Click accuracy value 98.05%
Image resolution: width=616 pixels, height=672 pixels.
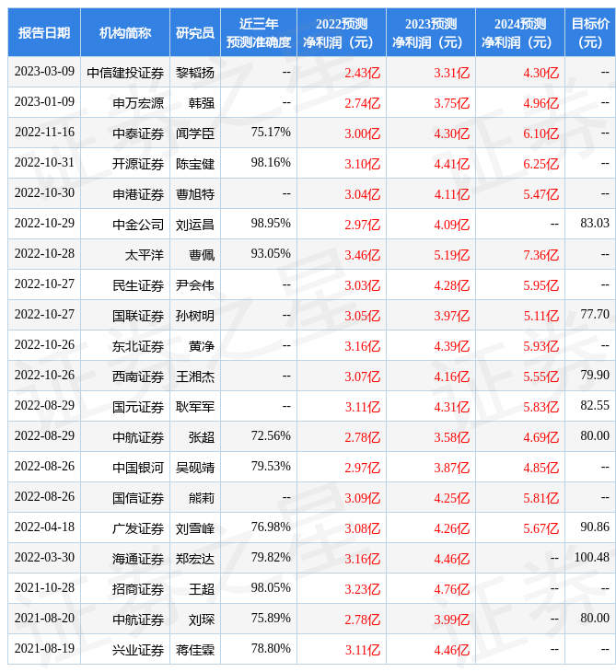pos(271,588)
